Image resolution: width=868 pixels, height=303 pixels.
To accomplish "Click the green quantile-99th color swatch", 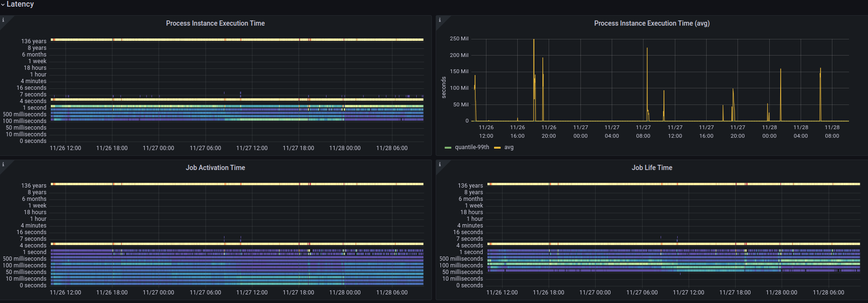I will (448, 148).
